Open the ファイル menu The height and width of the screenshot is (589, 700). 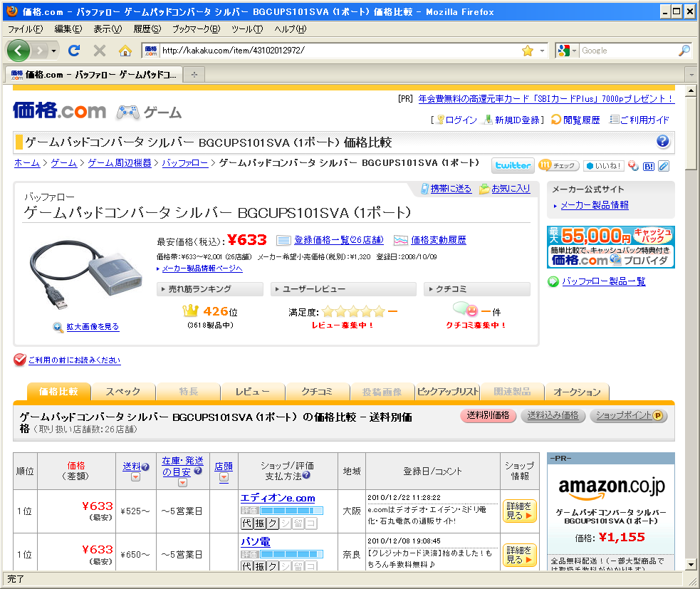click(x=26, y=29)
